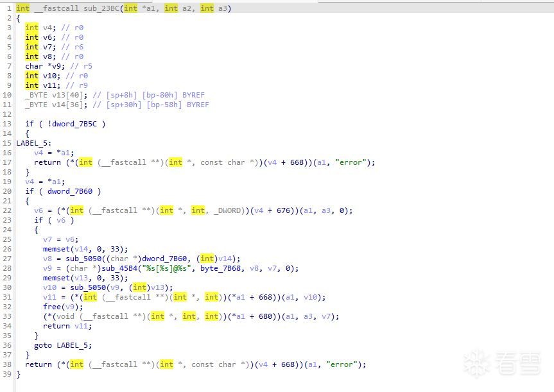Image resolution: width=554 pixels, height=392 pixels.
Task: Click the format string "%s[%s]@%s"
Action: pos(166,268)
